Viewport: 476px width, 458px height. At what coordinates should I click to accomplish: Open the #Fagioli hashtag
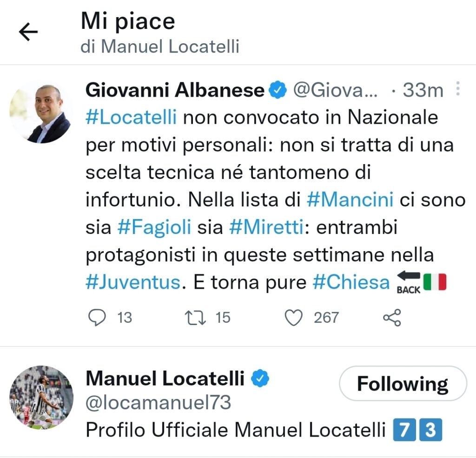(154, 227)
